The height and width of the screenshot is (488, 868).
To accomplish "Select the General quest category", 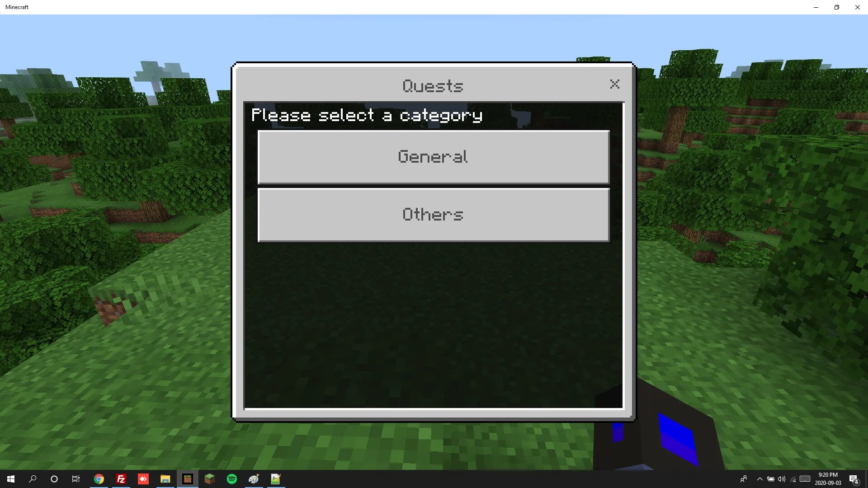I will tap(434, 156).
